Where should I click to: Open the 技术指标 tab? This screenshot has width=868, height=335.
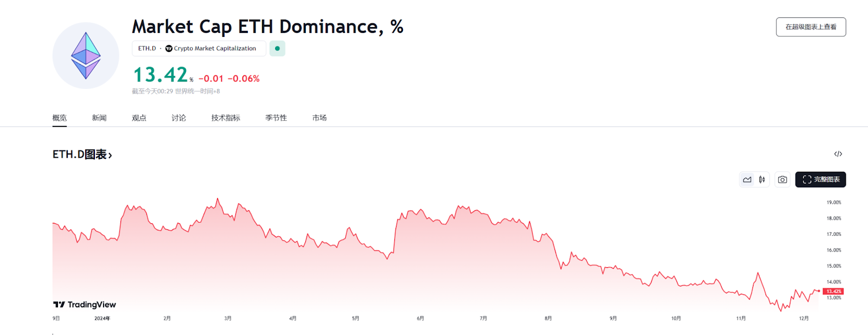click(225, 118)
